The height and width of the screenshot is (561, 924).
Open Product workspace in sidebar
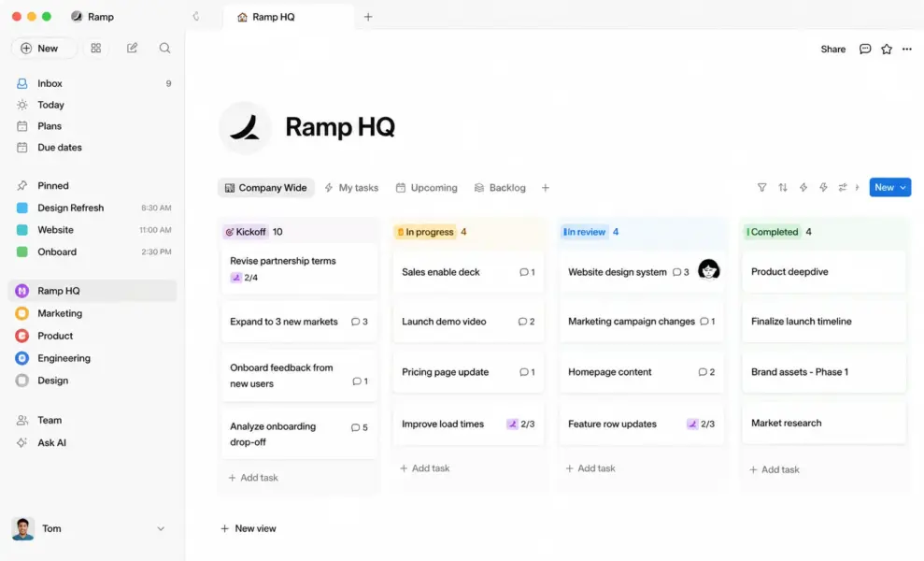point(93,336)
